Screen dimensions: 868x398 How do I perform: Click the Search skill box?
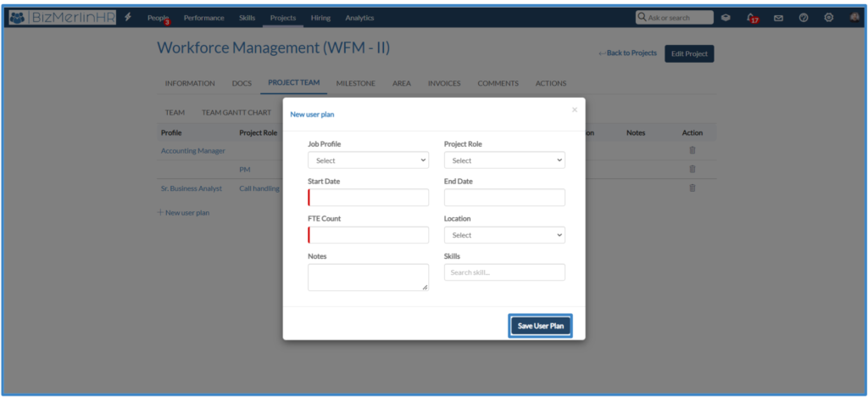pyautogui.click(x=504, y=272)
